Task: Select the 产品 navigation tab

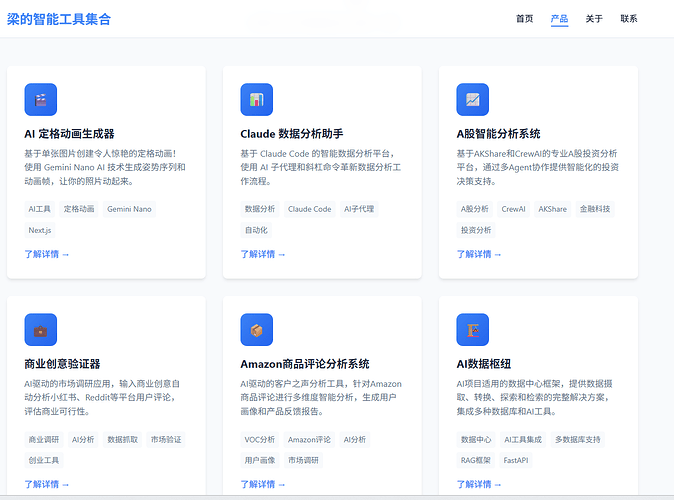Action: pos(559,18)
